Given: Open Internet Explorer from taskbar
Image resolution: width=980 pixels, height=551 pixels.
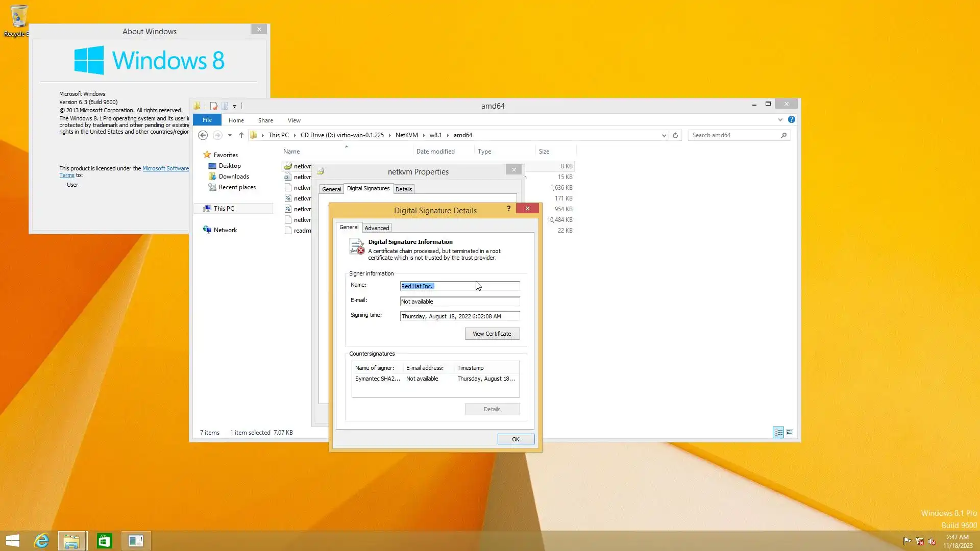Looking at the screenshot, I should click(x=41, y=541).
